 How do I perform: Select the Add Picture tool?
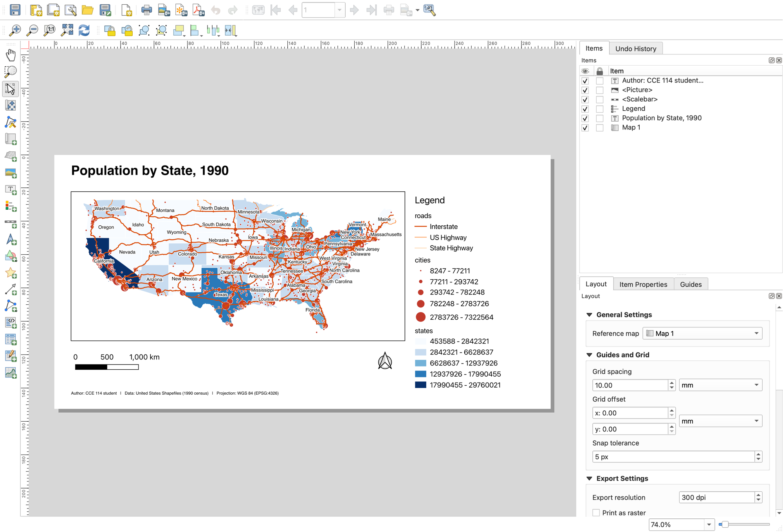11,173
